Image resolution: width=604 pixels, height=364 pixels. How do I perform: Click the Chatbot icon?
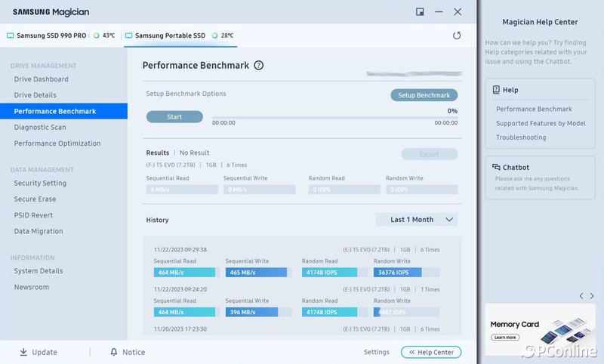(x=496, y=167)
